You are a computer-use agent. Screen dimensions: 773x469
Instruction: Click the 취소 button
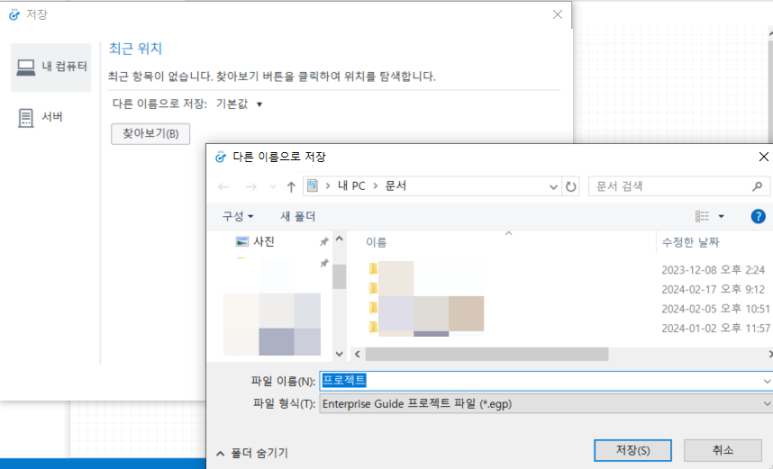(723, 450)
